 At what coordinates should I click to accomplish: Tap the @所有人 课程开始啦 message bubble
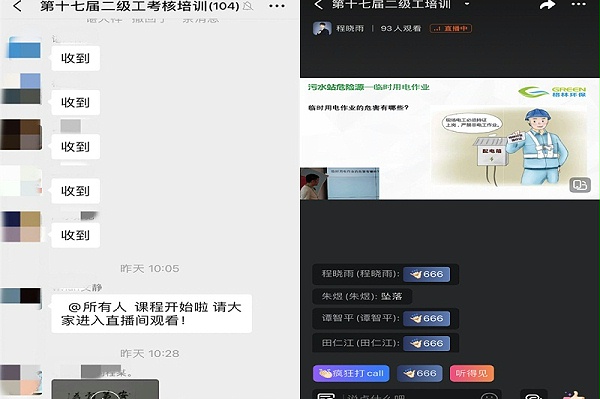[152, 314]
